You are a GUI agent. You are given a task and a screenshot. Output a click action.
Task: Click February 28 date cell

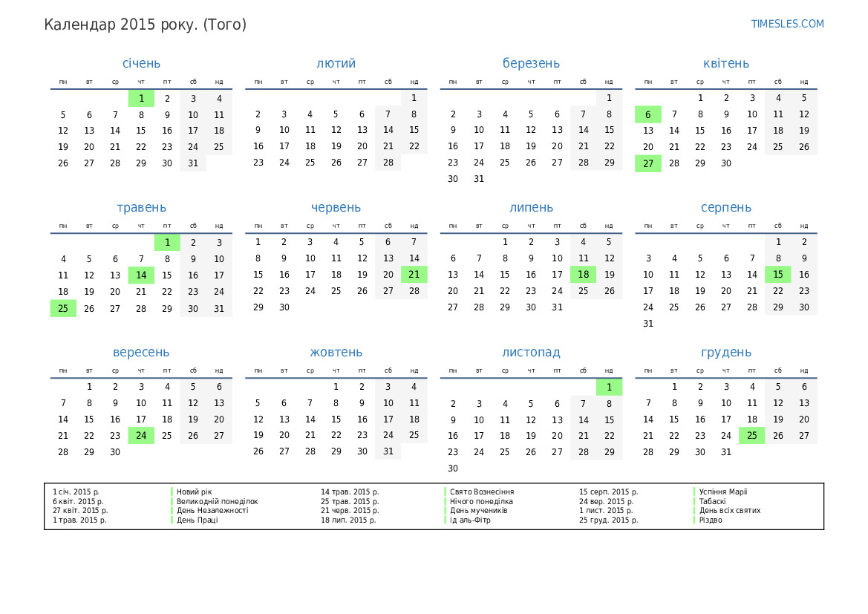[x=388, y=162]
